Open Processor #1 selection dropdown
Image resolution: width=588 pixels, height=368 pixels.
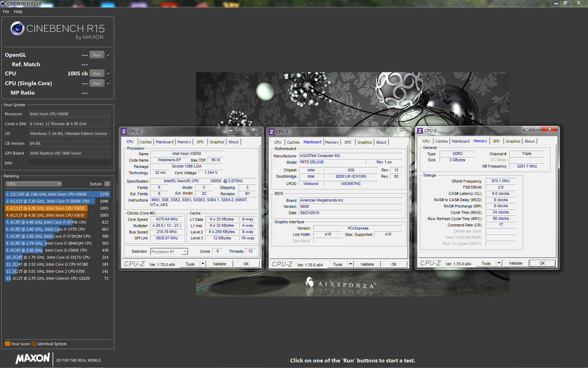coord(169,252)
